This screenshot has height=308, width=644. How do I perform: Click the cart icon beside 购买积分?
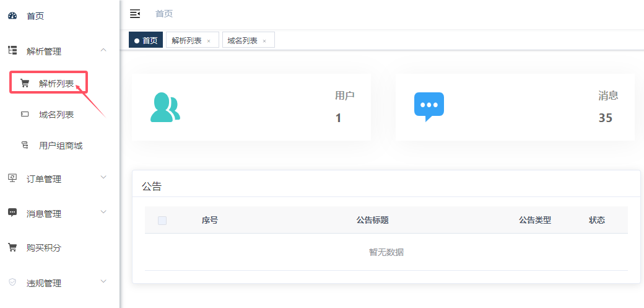point(12,247)
